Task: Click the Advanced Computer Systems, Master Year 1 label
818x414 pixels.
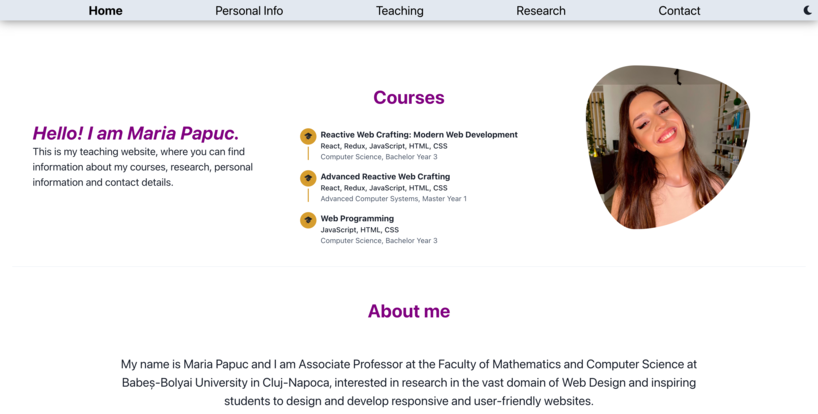Action: pyautogui.click(x=393, y=199)
